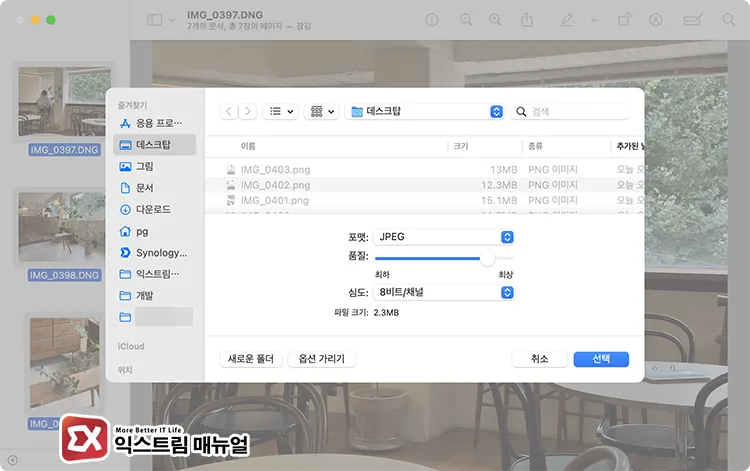Open the sidebar view options chevron
Viewport: 750px width, 471px height.
point(171,20)
